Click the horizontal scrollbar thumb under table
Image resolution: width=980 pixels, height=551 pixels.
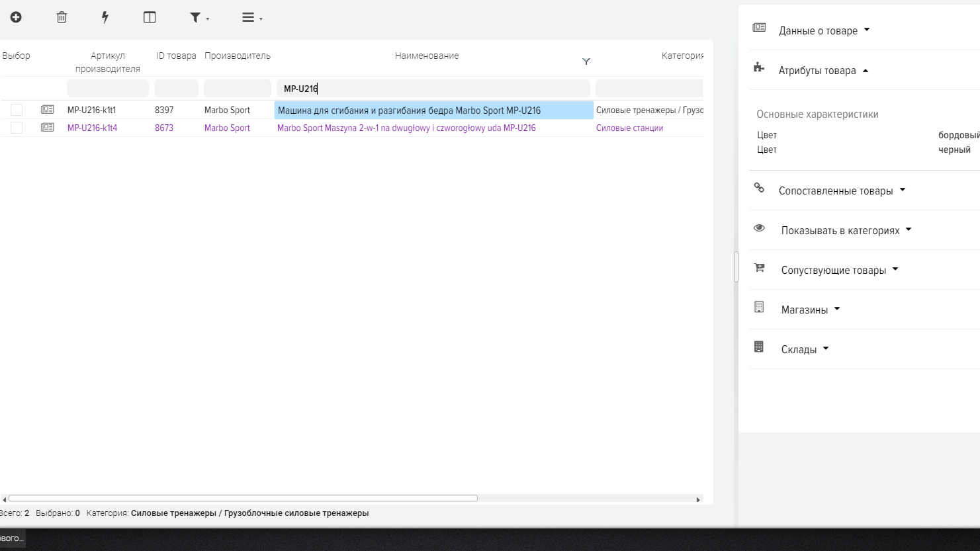[243, 498]
